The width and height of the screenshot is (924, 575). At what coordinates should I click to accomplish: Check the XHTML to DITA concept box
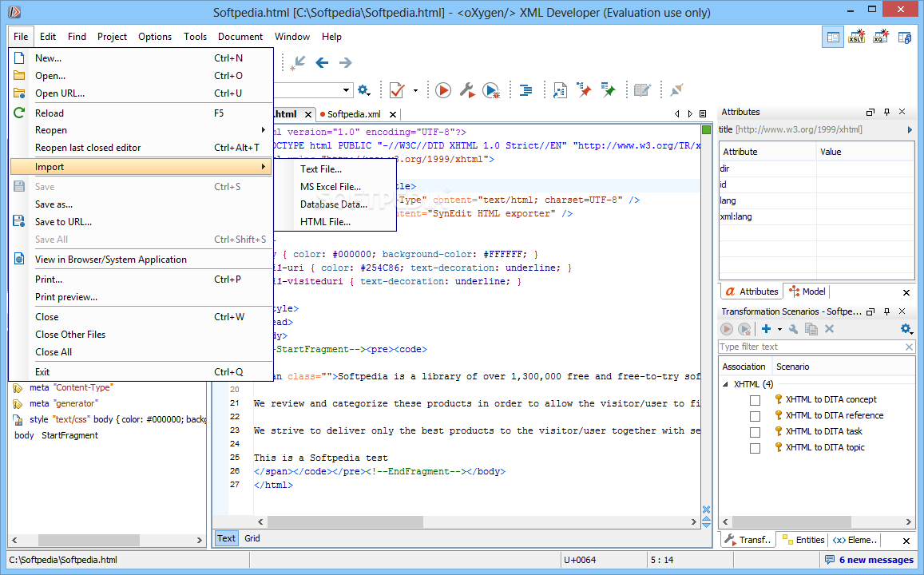click(755, 400)
